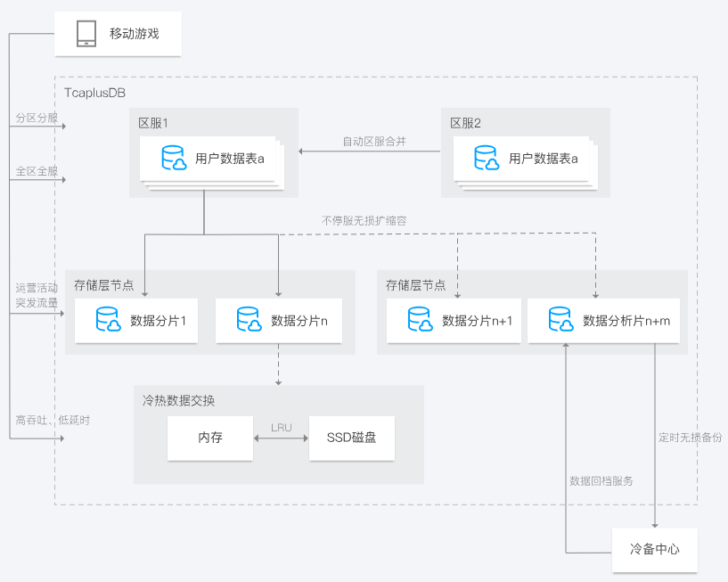Image resolution: width=728 pixels, height=582 pixels.
Task: Select the SSD磁盘 box
Action: pos(351,439)
